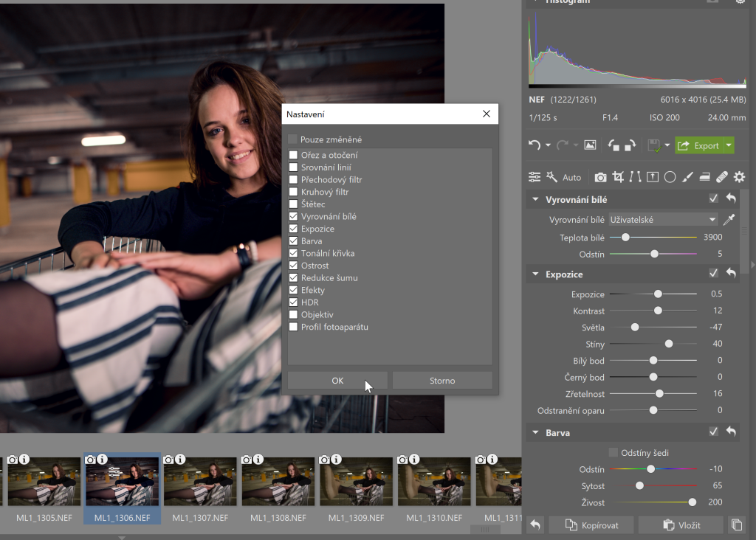Select the Gradient filter tool
The width and height of the screenshot is (756, 540).
coord(653,177)
